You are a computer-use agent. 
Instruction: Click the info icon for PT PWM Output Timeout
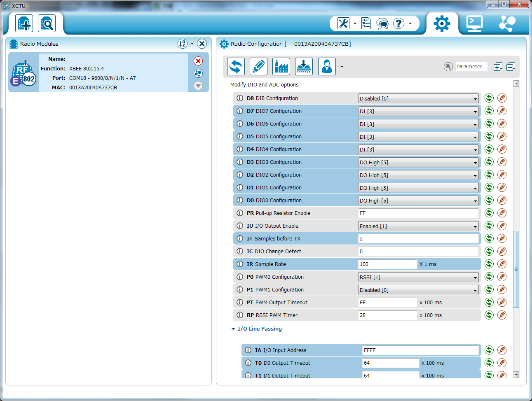coord(240,303)
